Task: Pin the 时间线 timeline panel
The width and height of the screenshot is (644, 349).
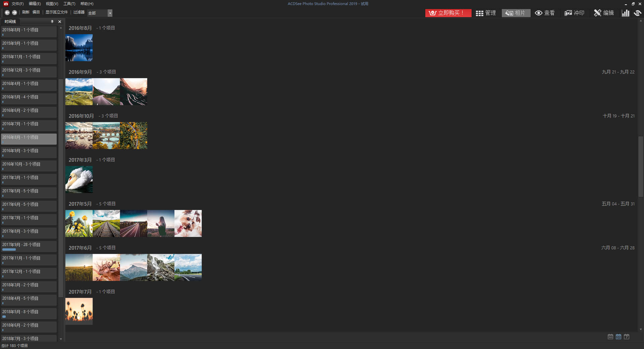Action: (52, 21)
